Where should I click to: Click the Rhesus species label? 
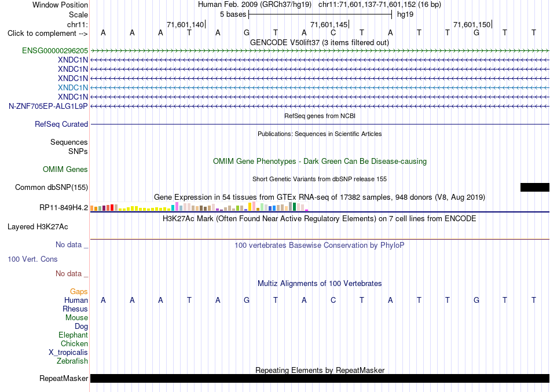tap(75, 309)
